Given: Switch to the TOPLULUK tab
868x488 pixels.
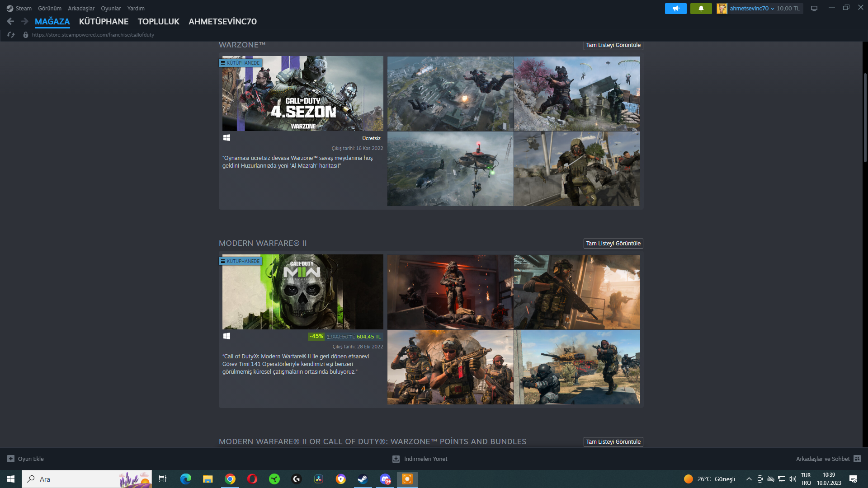Looking at the screenshot, I should (x=159, y=21).
